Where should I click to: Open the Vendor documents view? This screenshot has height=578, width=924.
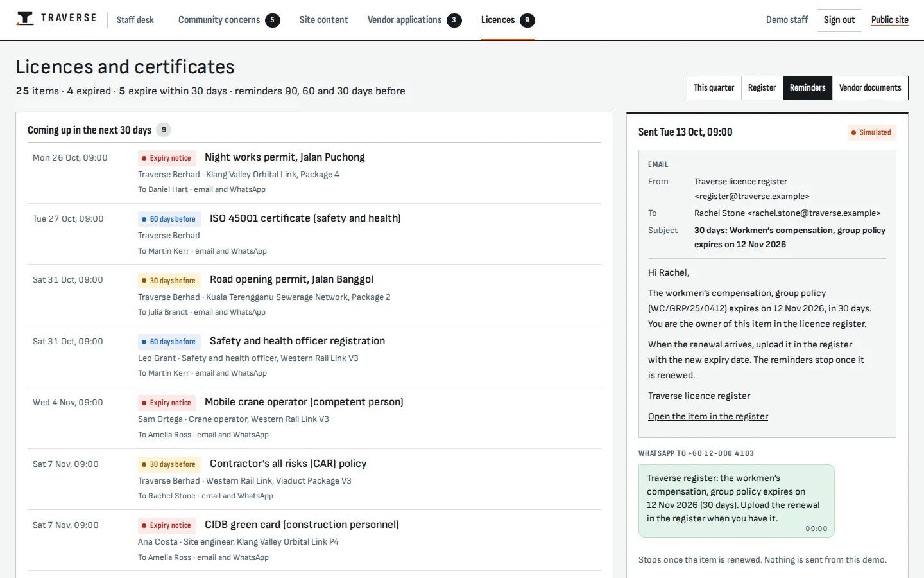[x=870, y=88]
